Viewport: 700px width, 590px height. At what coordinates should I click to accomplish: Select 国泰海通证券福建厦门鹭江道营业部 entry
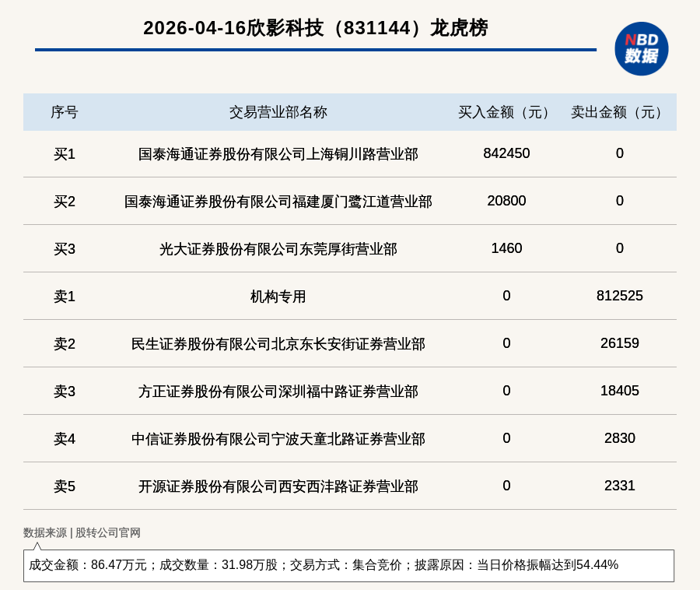click(278, 202)
